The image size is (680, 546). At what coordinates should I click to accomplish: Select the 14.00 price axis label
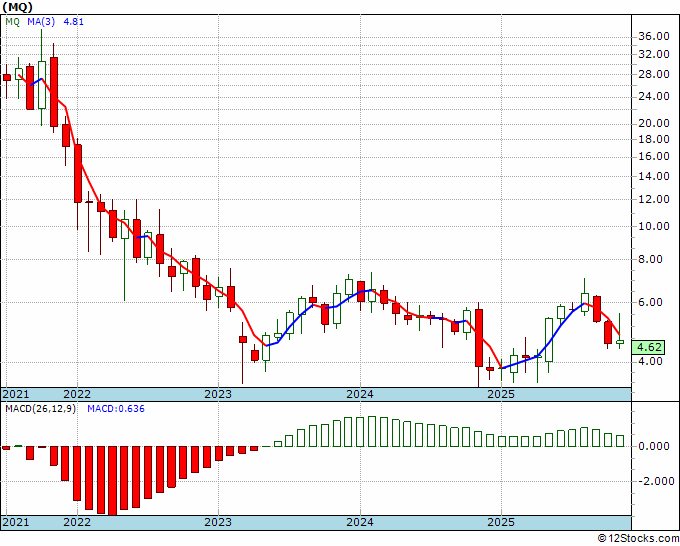tap(654, 176)
